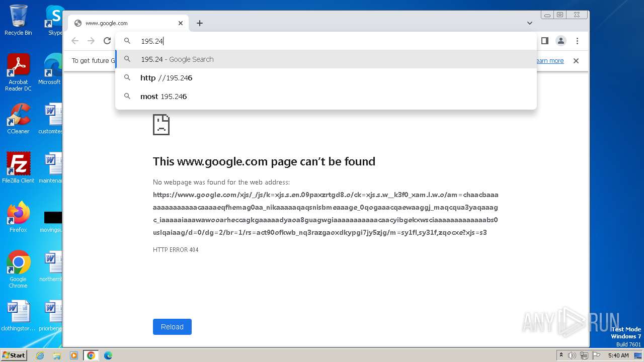Click search icon in address bar
Viewport: 644px width, 362px height.
click(x=127, y=41)
